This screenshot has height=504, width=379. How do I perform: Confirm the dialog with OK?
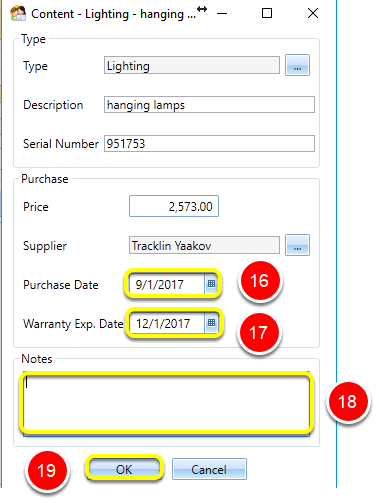tap(124, 469)
